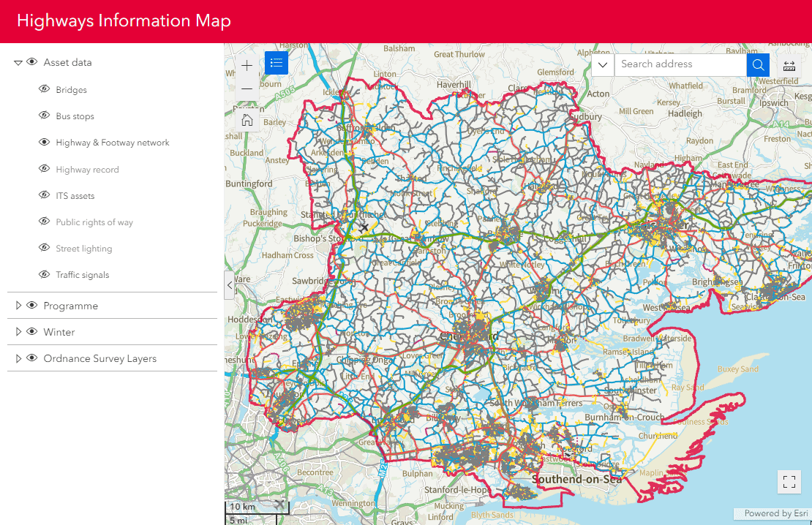
Task: Zoom out of the map
Action: [247, 88]
